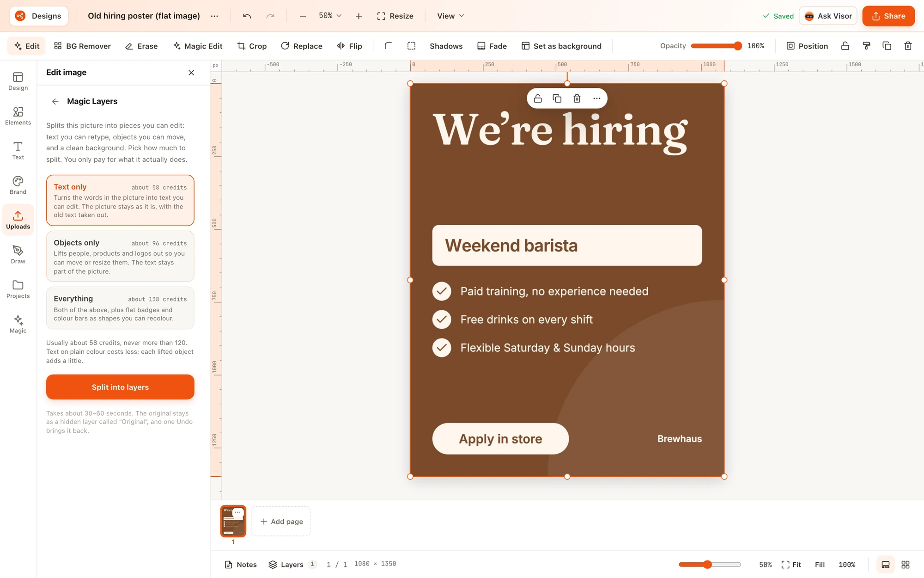The height and width of the screenshot is (578, 924).
Task: Select the Text only split option
Action: 120,200
